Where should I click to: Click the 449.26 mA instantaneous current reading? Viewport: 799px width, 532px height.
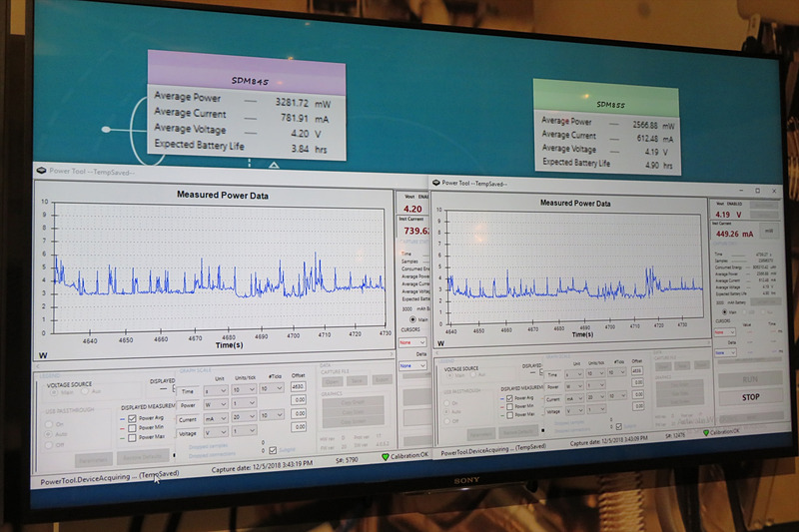734,234
